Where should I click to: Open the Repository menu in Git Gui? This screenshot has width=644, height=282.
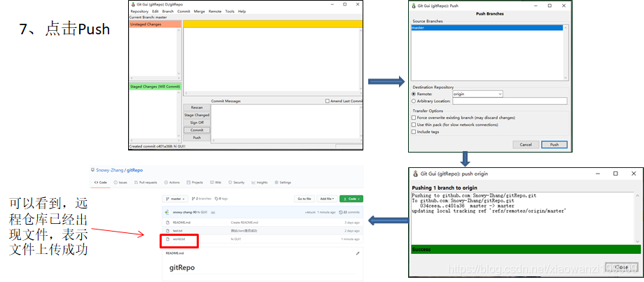pyautogui.click(x=139, y=11)
